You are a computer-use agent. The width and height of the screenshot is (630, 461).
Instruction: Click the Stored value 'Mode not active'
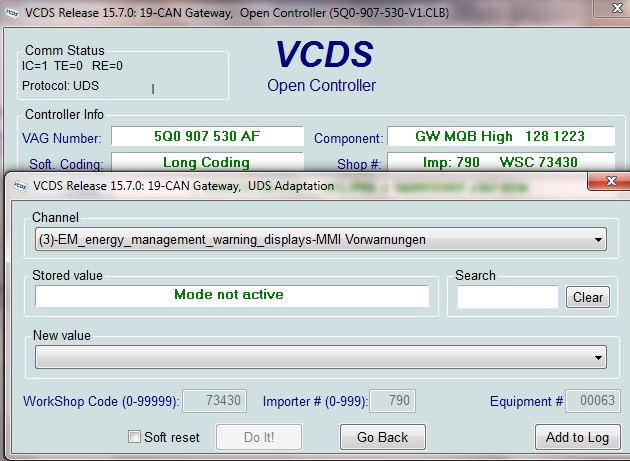(x=232, y=296)
